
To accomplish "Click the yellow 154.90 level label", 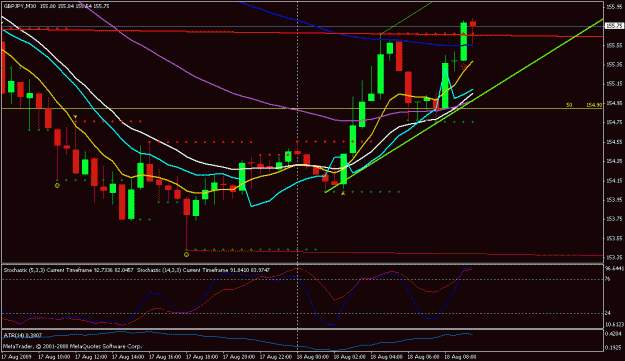I will (x=594, y=105).
